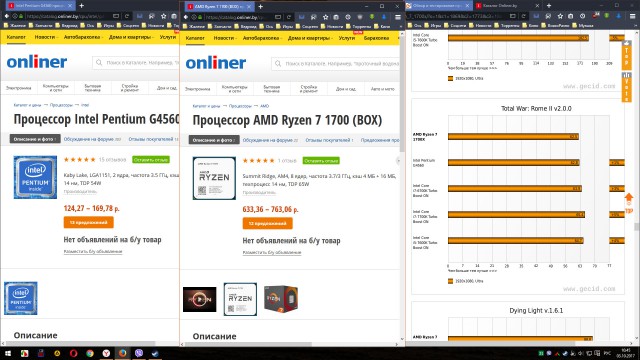Switch to Firefox on the taskbar
Image resolution: width=640 pixels, height=360 pixels.
pyautogui.click(x=122, y=353)
